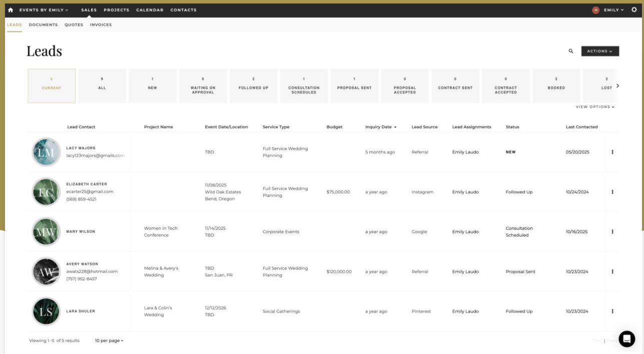The image size is (644, 354).
Task: Click the NEW status for Lacy Majors
Action: tap(510, 152)
